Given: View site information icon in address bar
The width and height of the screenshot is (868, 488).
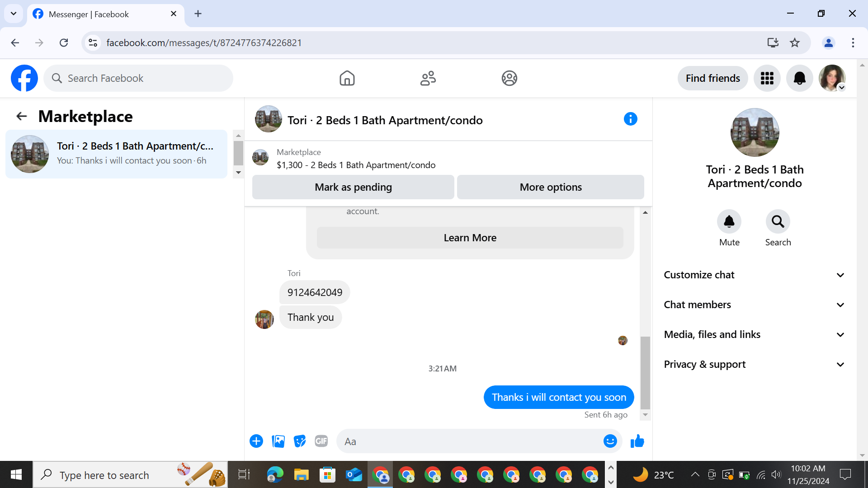Looking at the screenshot, I should click(x=93, y=42).
